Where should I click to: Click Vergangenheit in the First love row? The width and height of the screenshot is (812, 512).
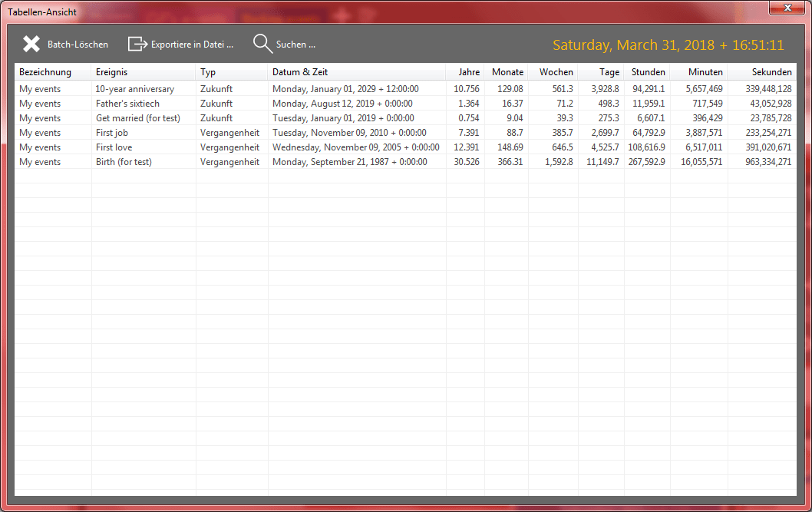230,147
